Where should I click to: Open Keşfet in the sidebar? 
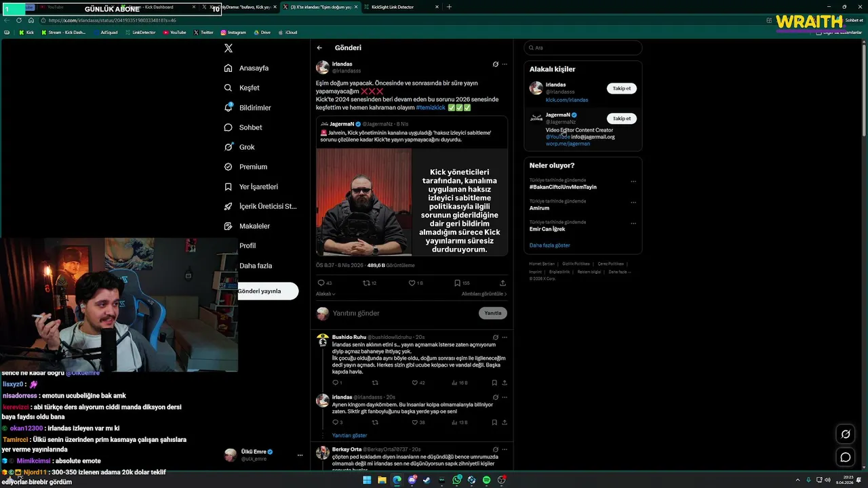click(x=242, y=87)
